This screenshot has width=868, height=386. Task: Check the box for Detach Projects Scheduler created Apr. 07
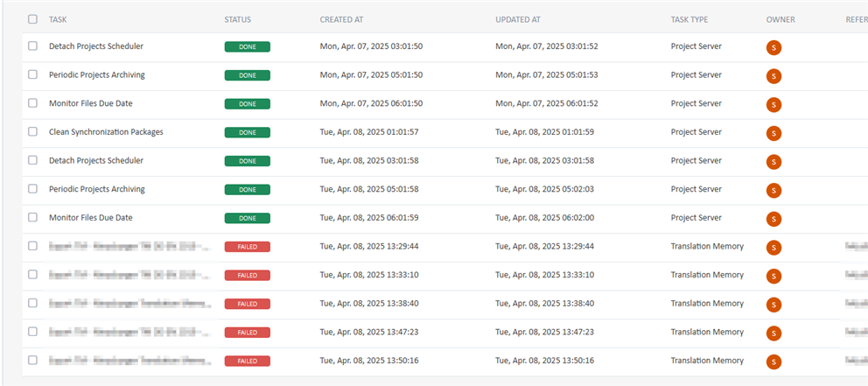tap(32, 46)
